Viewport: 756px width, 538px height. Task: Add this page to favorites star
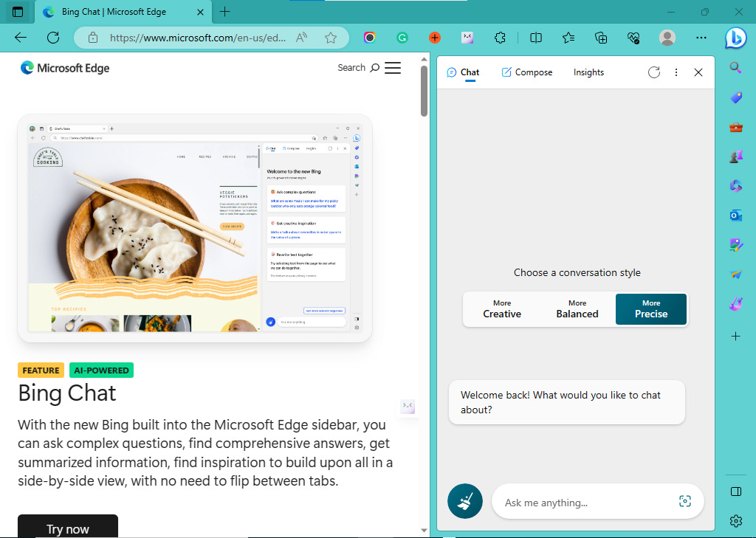(x=331, y=38)
